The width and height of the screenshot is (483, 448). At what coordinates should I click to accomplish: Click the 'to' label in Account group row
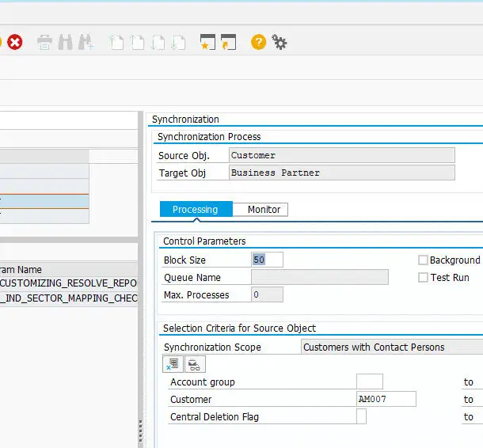pos(469,382)
